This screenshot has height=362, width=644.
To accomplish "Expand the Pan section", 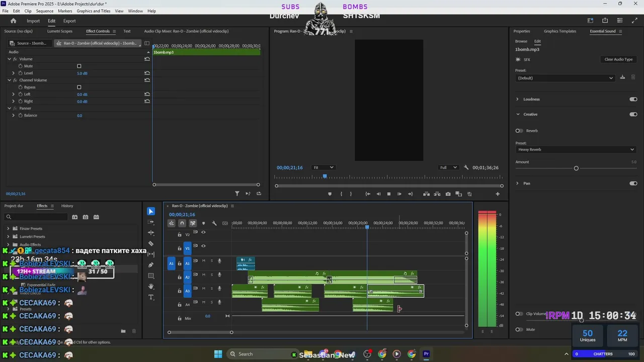I will [517, 183].
